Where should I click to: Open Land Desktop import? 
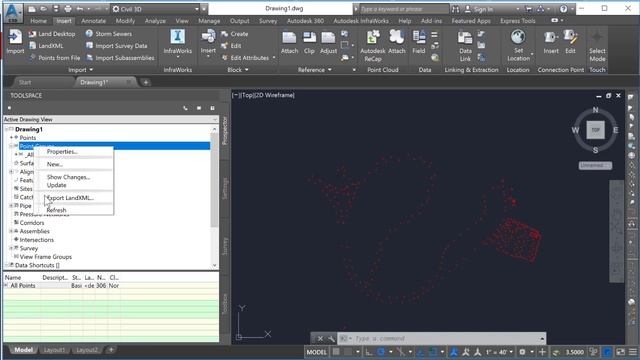52,34
